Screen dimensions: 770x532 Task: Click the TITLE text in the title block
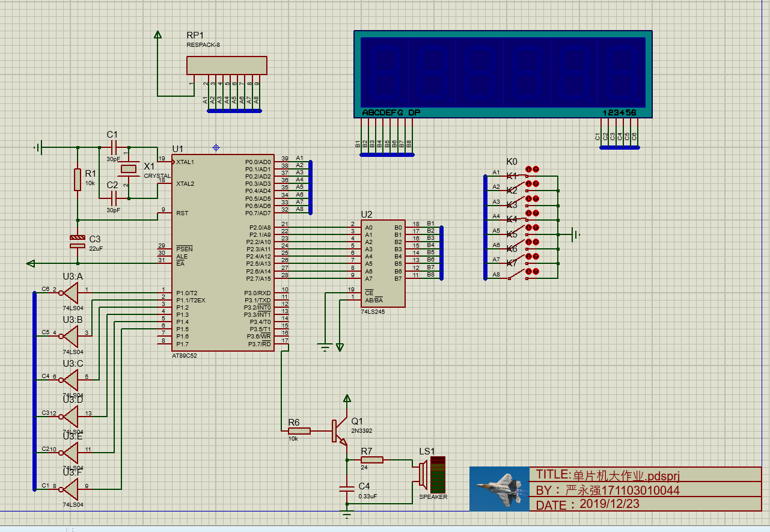[x=608, y=475]
